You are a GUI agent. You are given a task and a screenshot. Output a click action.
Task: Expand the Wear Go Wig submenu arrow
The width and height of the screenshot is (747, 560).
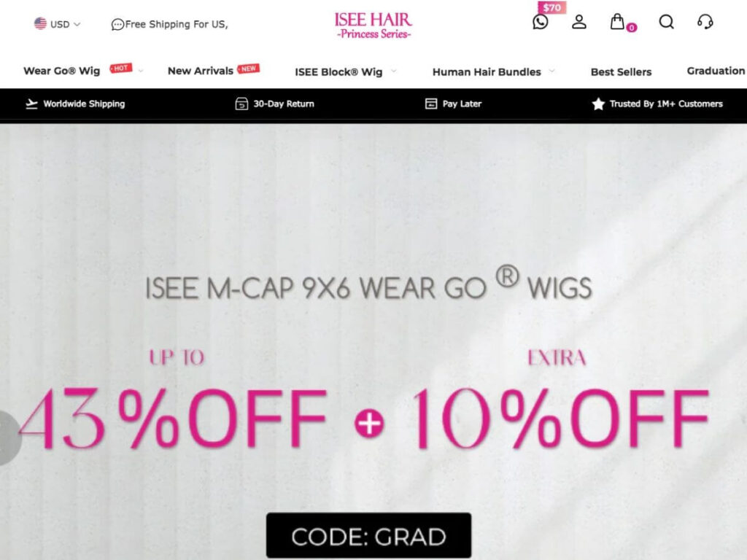(141, 71)
